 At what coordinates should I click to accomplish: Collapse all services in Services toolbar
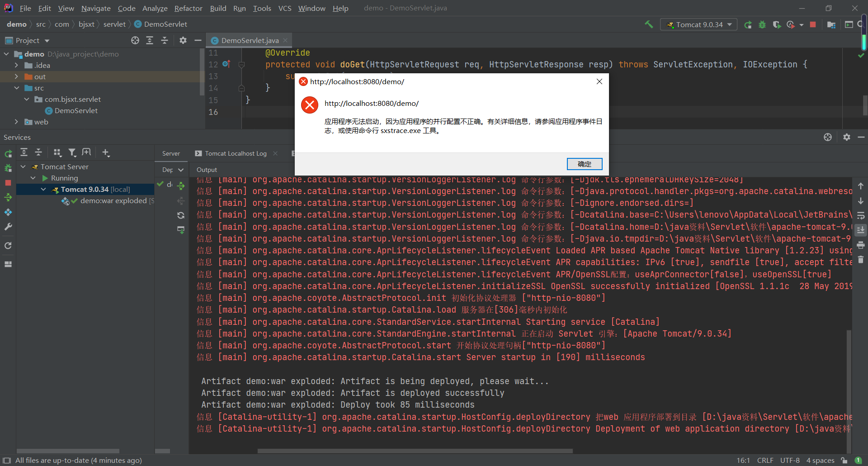[x=38, y=152]
